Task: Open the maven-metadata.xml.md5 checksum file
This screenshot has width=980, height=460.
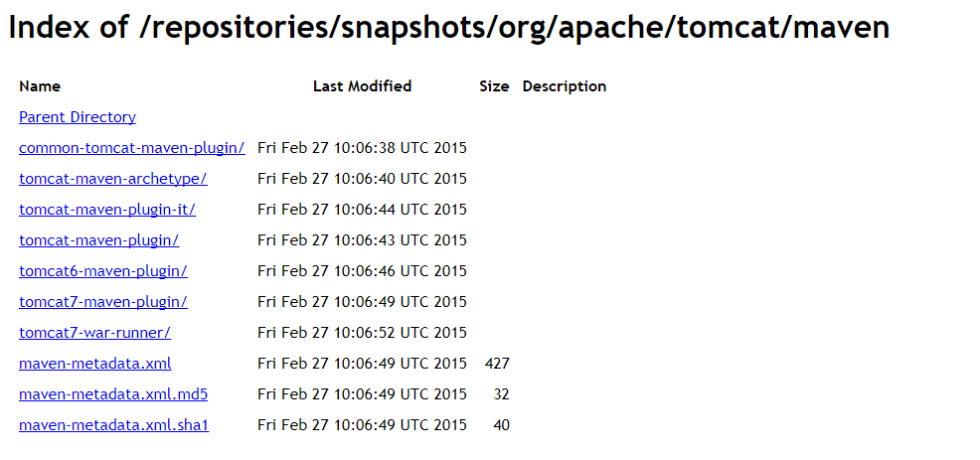Action: [112, 394]
